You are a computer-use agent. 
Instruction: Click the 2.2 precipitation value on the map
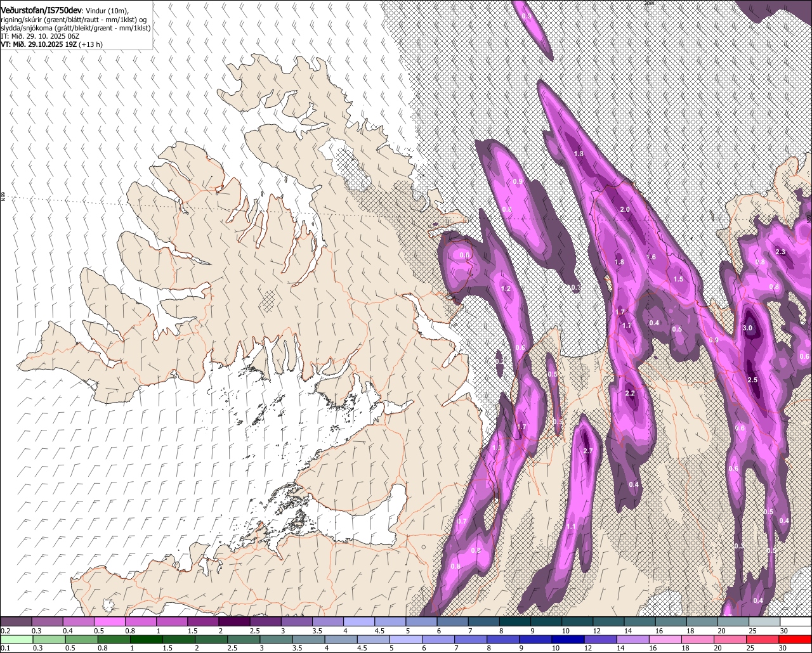pyautogui.click(x=630, y=394)
